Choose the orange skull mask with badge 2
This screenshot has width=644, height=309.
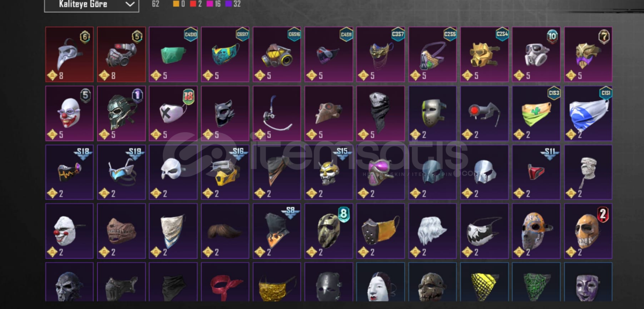click(x=588, y=231)
